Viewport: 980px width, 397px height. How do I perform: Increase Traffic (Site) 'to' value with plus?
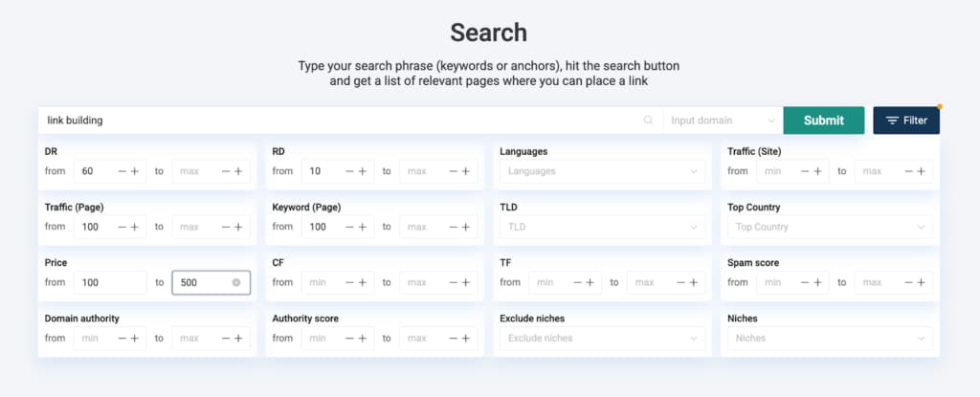tap(921, 171)
